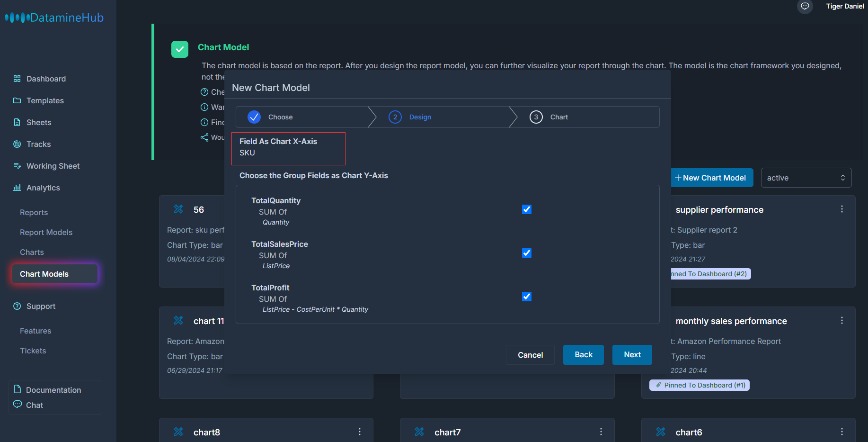Click the Working Sheet edit icon

tap(17, 166)
